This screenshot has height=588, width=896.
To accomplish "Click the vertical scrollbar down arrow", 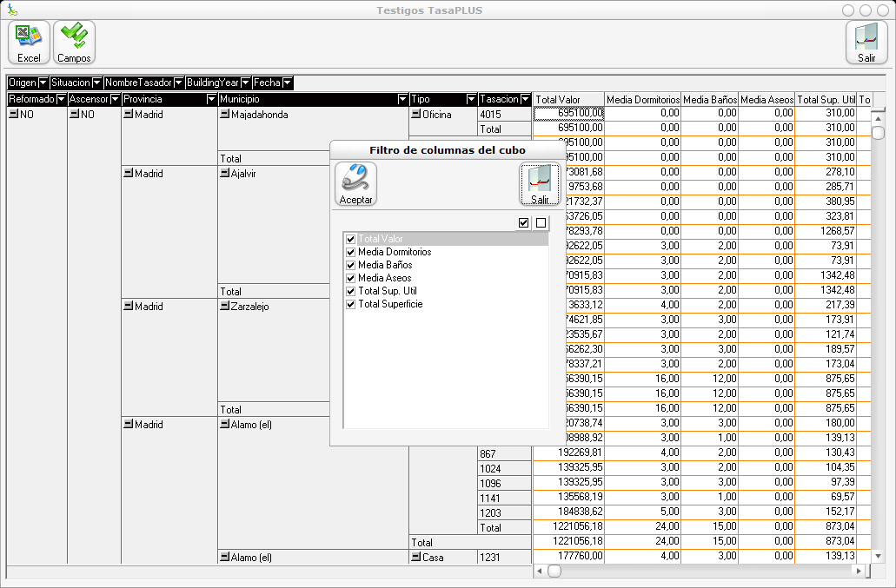I will 878,556.
